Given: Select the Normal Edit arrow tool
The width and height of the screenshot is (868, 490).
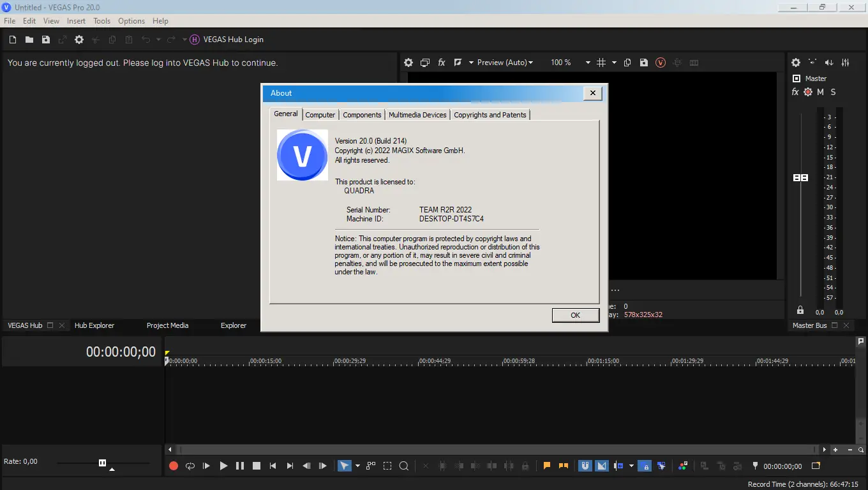Looking at the screenshot, I should click(x=345, y=466).
